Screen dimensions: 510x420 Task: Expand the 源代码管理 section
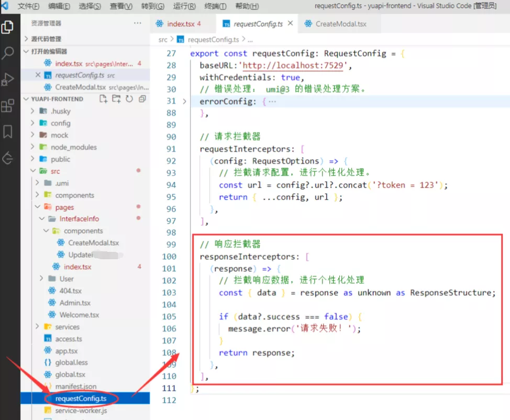[x=85, y=39]
